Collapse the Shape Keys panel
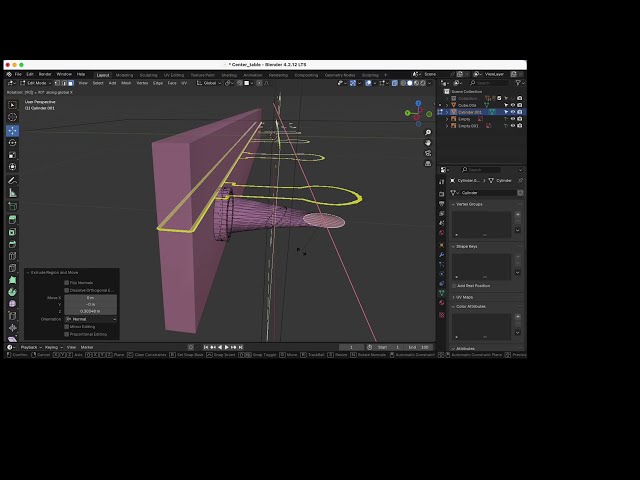The height and width of the screenshot is (480, 640). pos(453,247)
